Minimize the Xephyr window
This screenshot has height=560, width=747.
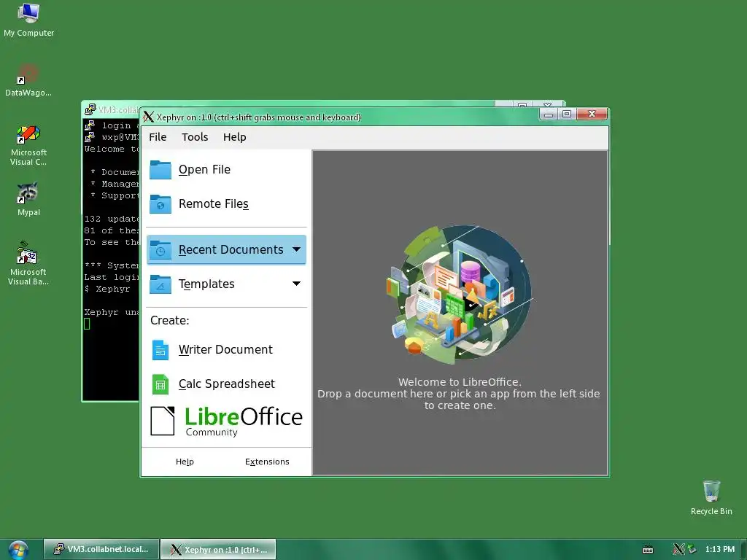[549, 114]
